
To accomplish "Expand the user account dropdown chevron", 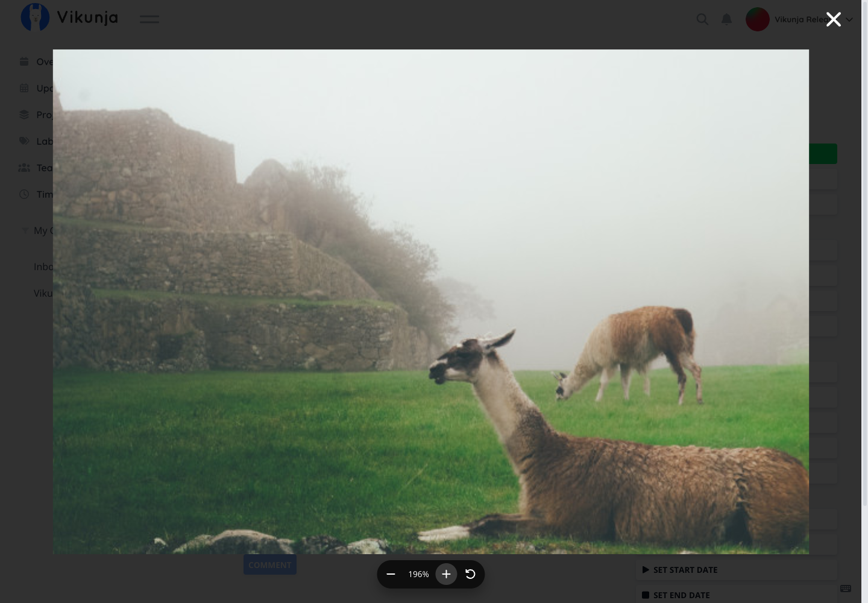I will (x=849, y=19).
